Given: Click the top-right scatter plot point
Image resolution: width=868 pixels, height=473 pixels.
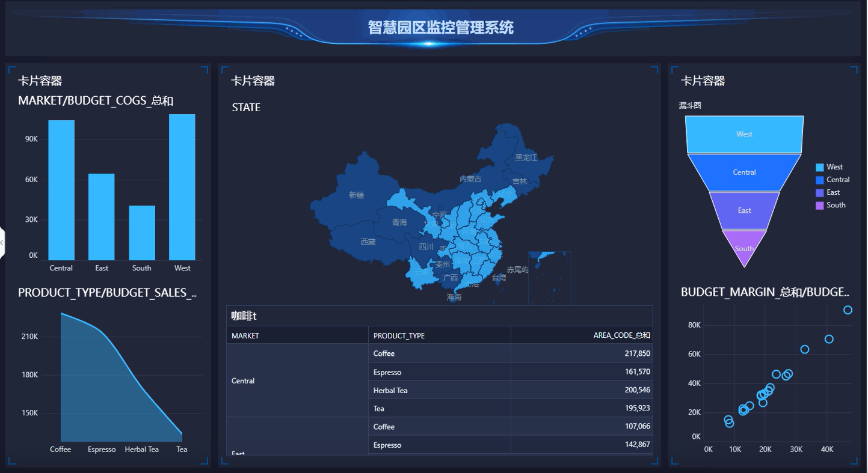Looking at the screenshot, I should pyautogui.click(x=848, y=310).
